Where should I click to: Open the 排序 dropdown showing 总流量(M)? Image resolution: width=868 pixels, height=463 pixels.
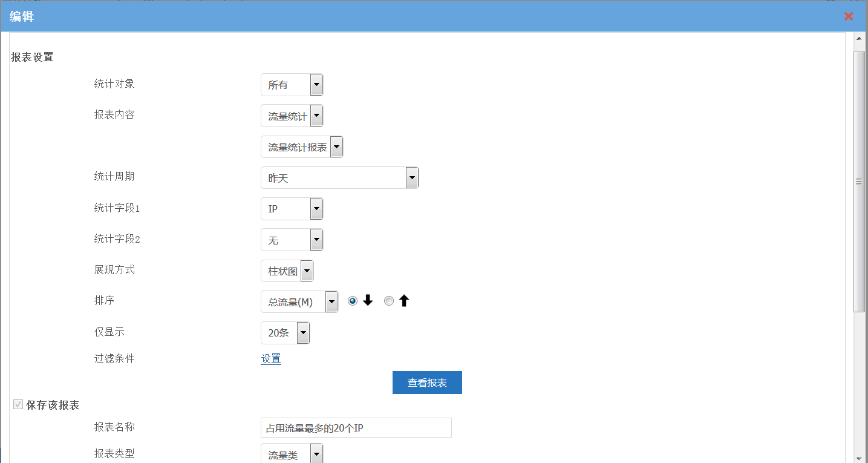(299, 302)
